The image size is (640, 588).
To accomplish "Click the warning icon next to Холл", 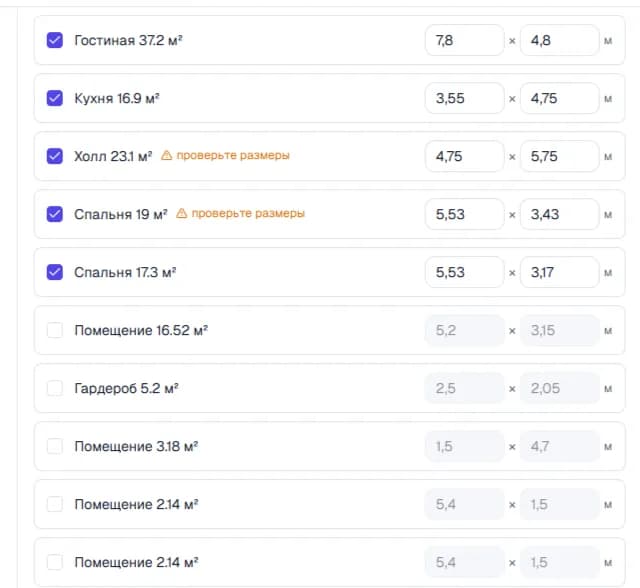I will 167,155.
